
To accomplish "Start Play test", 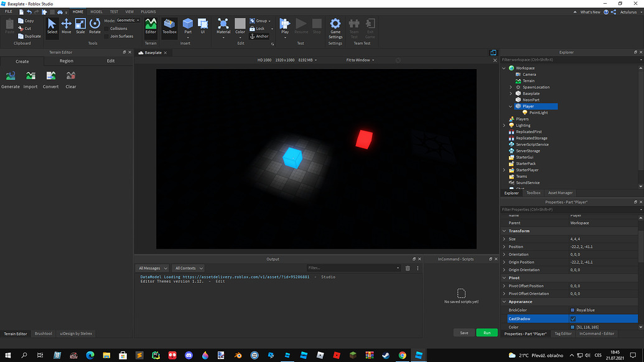I will (284, 26).
